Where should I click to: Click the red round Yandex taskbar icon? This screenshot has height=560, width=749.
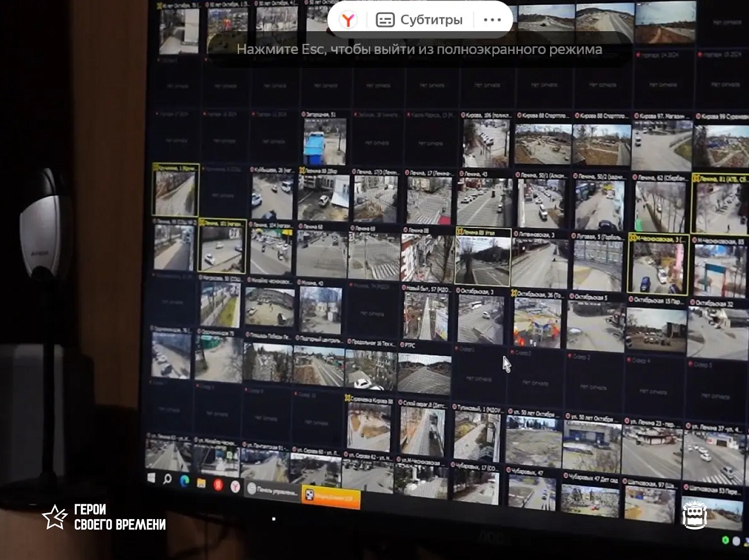(x=218, y=485)
